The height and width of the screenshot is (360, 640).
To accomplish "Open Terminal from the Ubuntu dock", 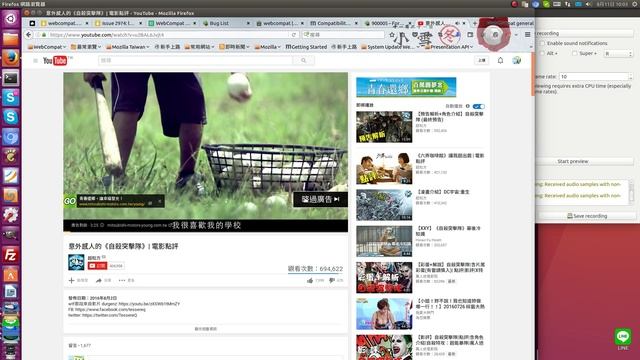I will [x=11, y=78].
